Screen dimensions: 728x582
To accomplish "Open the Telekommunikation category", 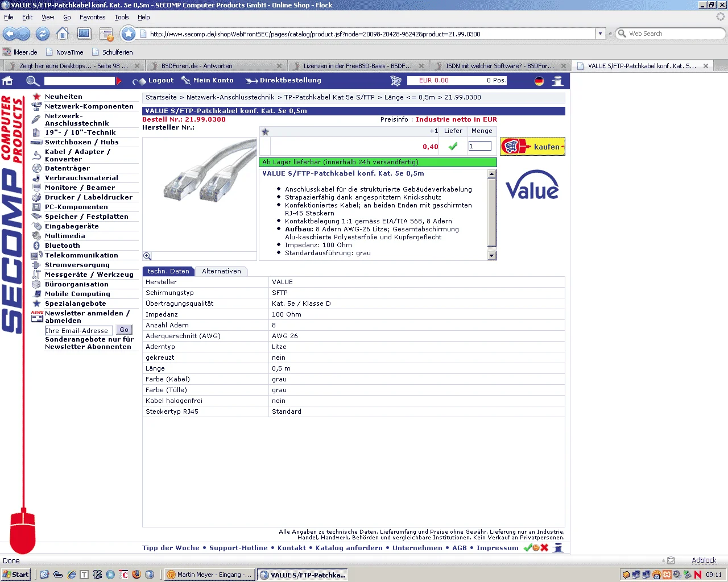I will (81, 255).
